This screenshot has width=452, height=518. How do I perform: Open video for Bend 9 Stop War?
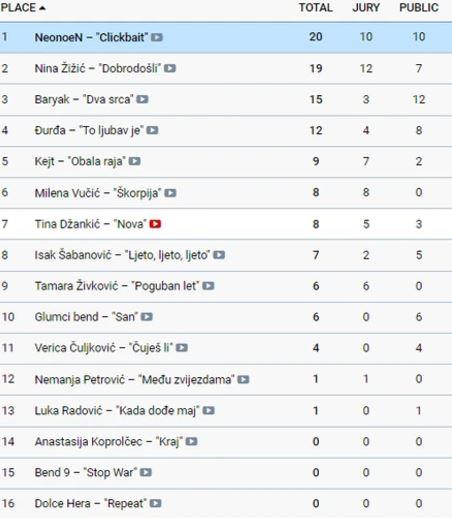(x=146, y=472)
